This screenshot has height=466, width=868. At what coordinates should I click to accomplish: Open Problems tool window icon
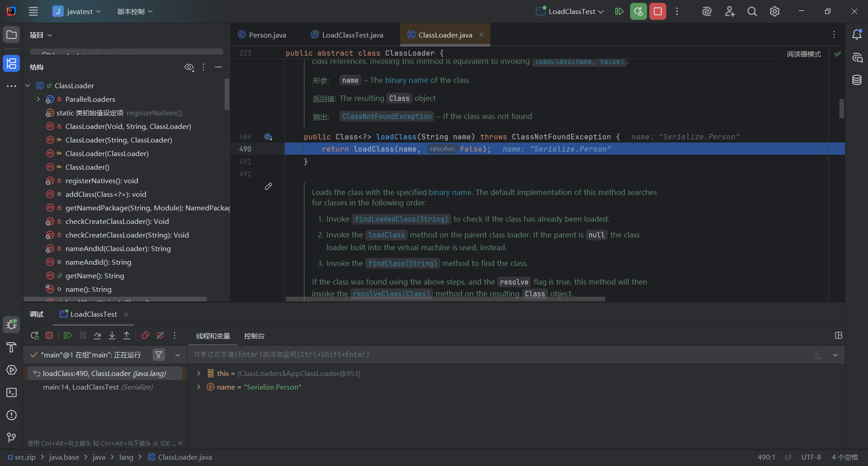(11, 415)
